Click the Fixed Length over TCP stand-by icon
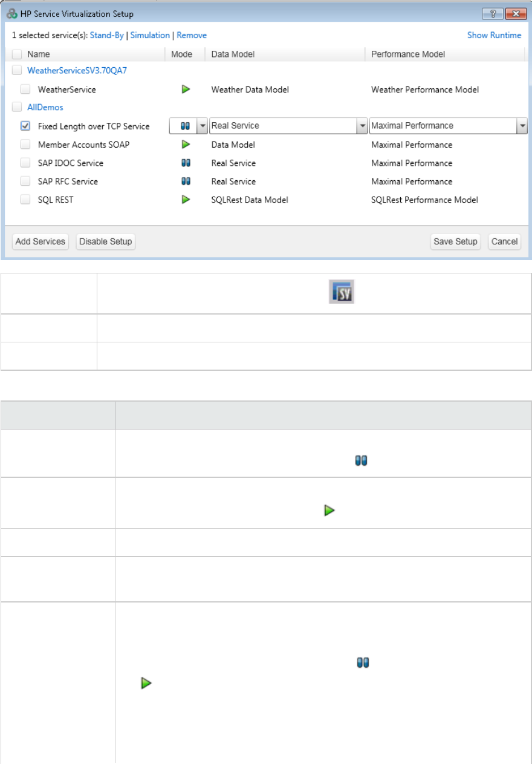This screenshot has width=532, height=764. tap(186, 126)
